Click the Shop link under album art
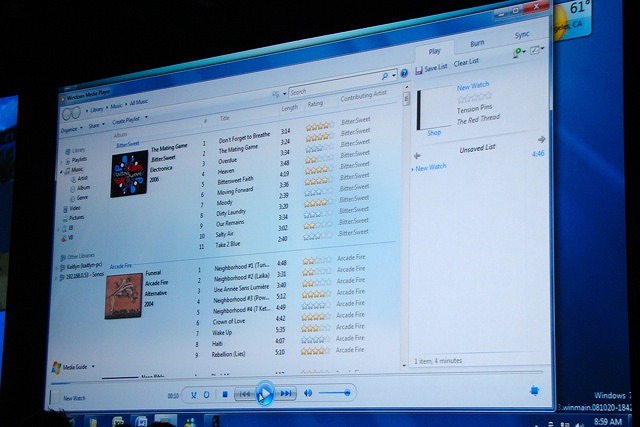Viewport: 640px width, 427px height. [x=434, y=133]
